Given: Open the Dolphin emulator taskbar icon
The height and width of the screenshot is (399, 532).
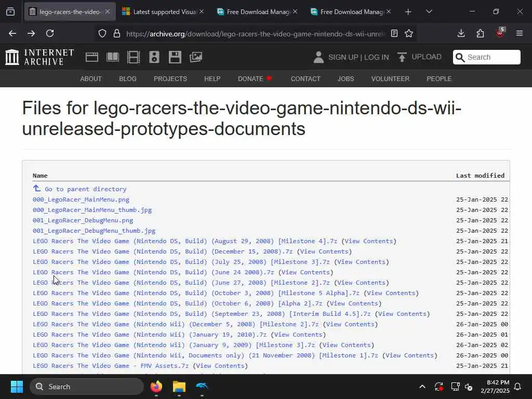Looking at the screenshot, I should tap(202, 386).
